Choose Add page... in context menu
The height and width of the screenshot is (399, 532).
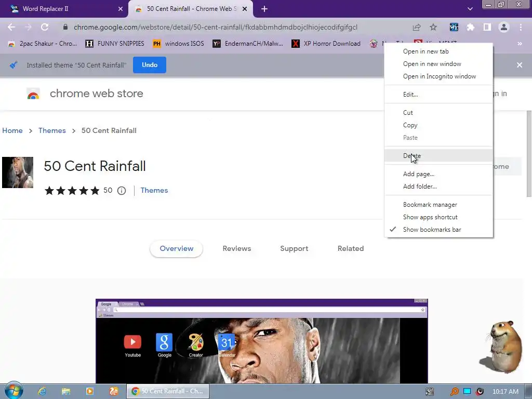(438, 174)
